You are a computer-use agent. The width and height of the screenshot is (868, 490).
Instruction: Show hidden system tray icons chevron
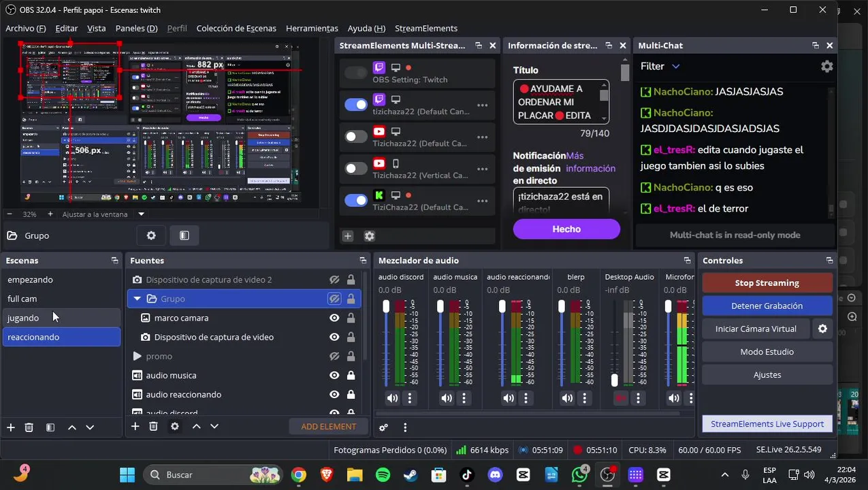tap(724, 475)
